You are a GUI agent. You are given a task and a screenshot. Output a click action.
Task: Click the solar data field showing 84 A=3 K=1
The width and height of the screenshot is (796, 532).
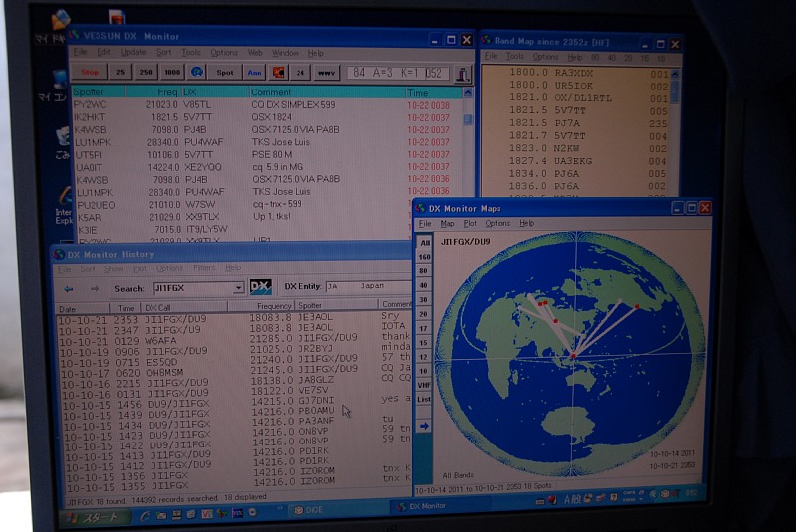[397, 73]
